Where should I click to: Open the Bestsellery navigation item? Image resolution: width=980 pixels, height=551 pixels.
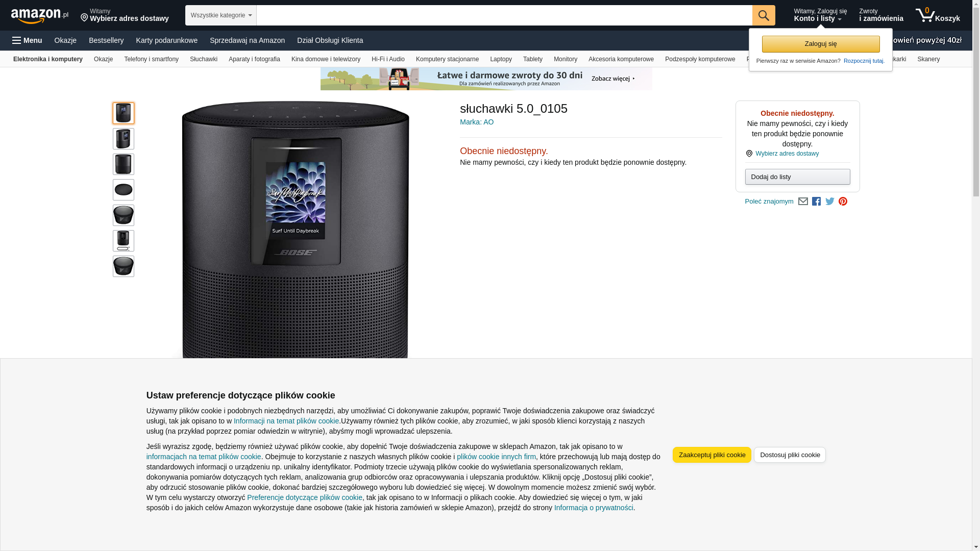click(106, 40)
